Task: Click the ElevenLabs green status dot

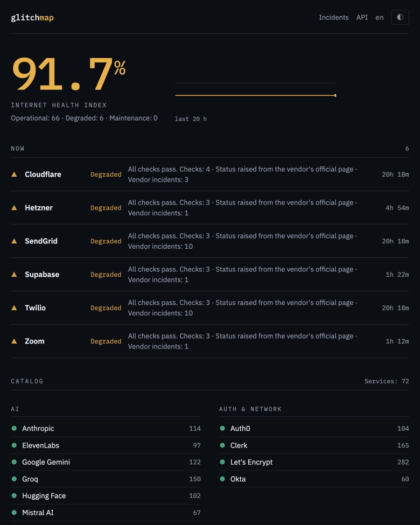Action: pos(14,445)
